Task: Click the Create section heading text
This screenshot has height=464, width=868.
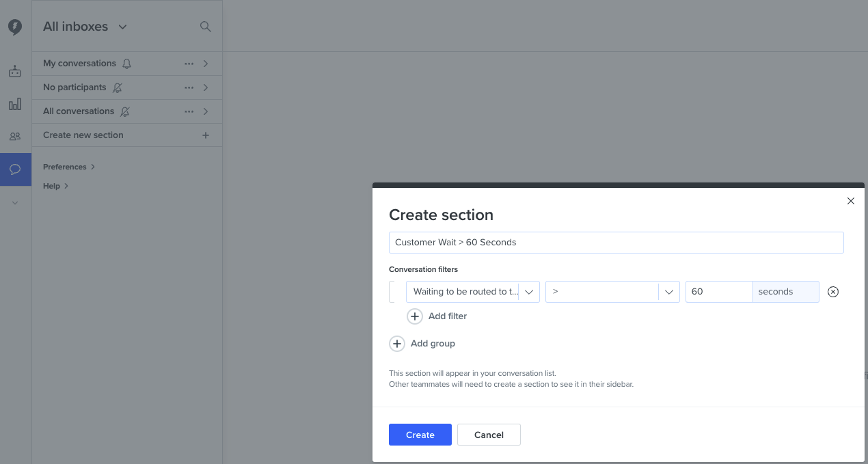Action: point(441,215)
